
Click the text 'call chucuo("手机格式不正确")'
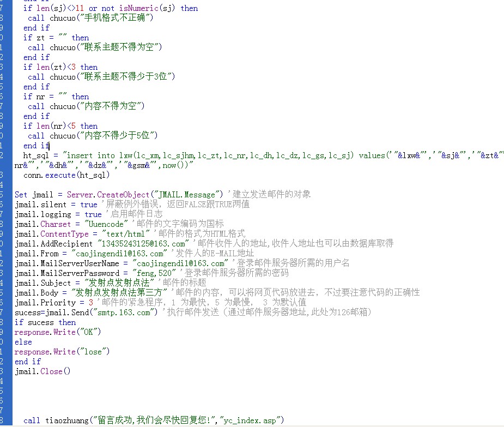click(90, 18)
